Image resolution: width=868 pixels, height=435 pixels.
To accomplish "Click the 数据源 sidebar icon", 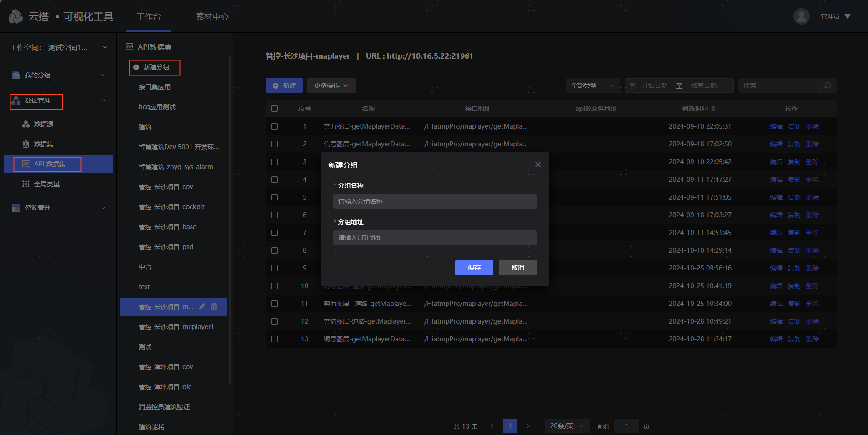I will (26, 124).
